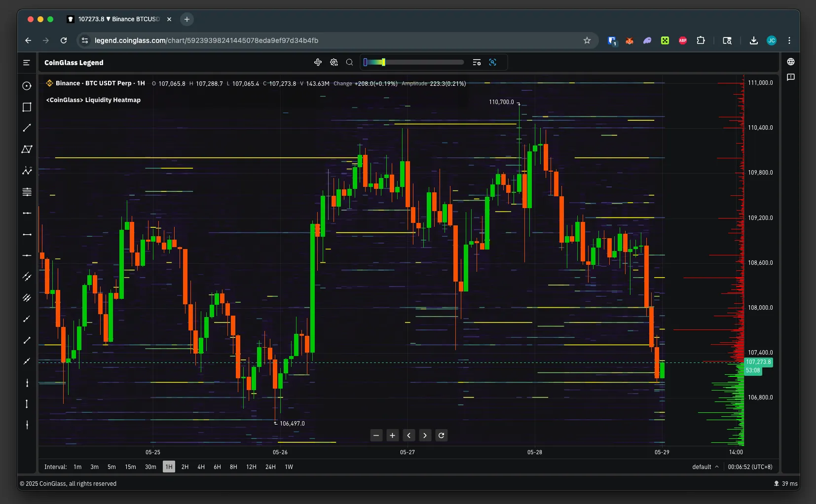
Task: Open the chart settings gear
Action: (x=334, y=62)
